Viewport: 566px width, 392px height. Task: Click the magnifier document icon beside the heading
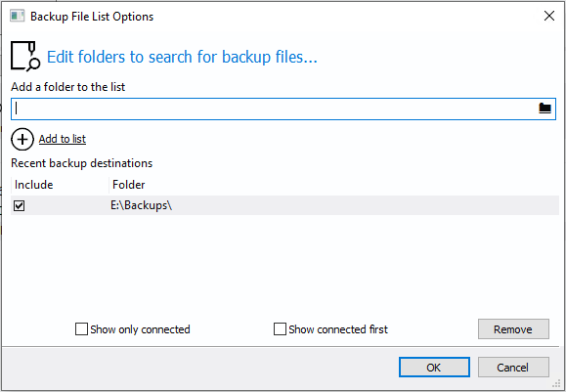tap(24, 56)
